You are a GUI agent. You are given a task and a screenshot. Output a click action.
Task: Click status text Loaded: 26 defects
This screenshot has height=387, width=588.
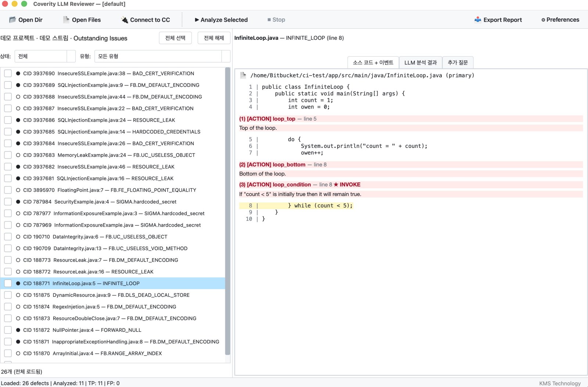click(25, 383)
